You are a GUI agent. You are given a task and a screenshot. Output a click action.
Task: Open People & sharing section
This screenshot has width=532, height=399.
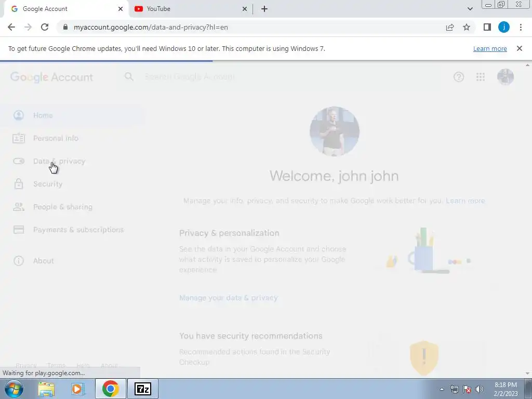coord(71,207)
